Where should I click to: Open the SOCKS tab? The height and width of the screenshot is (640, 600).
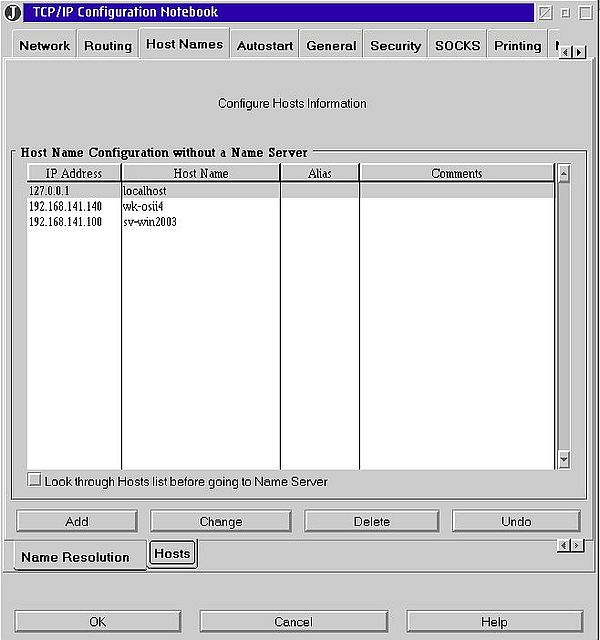(x=457, y=46)
